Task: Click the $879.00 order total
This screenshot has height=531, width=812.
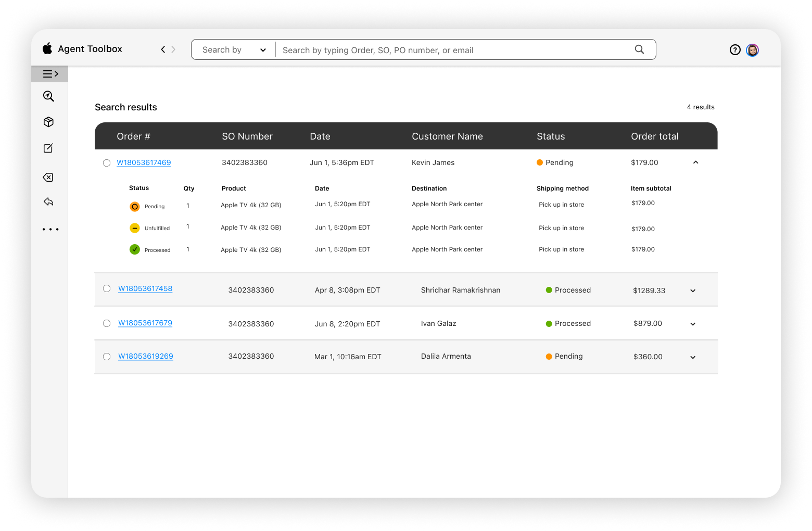Action: click(x=648, y=323)
